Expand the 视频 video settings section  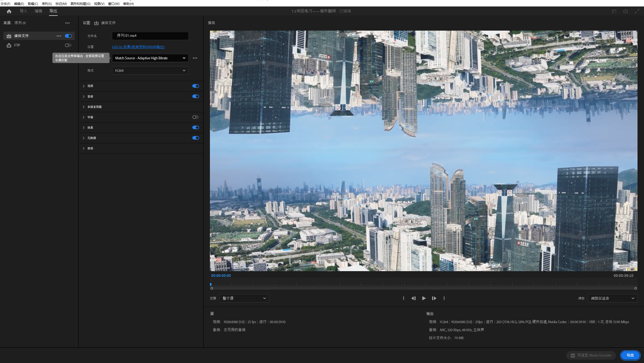84,86
